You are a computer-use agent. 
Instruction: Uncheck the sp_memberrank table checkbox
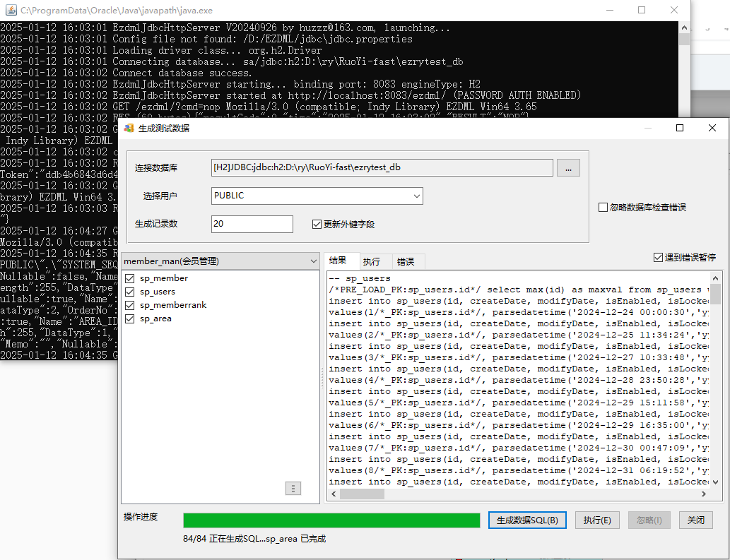pyautogui.click(x=129, y=305)
